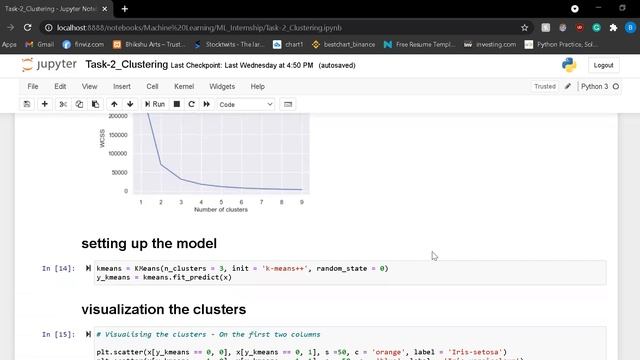Open the Apps shortcut in bookmarks bar
Viewport: 640px width, 360px height.
tap(9, 44)
